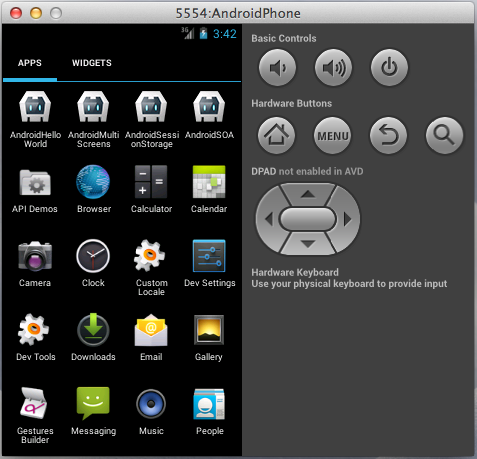This screenshot has height=459, width=477.
Task: Click the DPAD not enabled in AVD text
Action: pos(307,171)
